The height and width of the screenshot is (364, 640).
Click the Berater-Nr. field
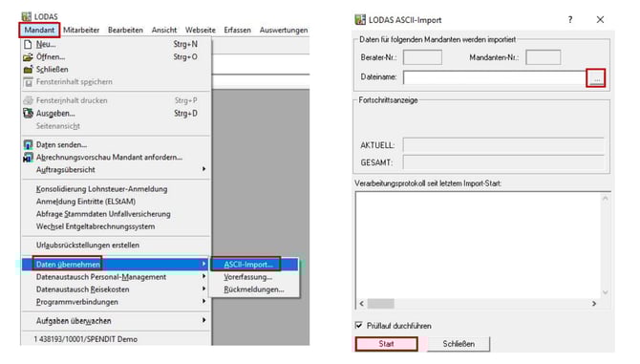pos(422,57)
